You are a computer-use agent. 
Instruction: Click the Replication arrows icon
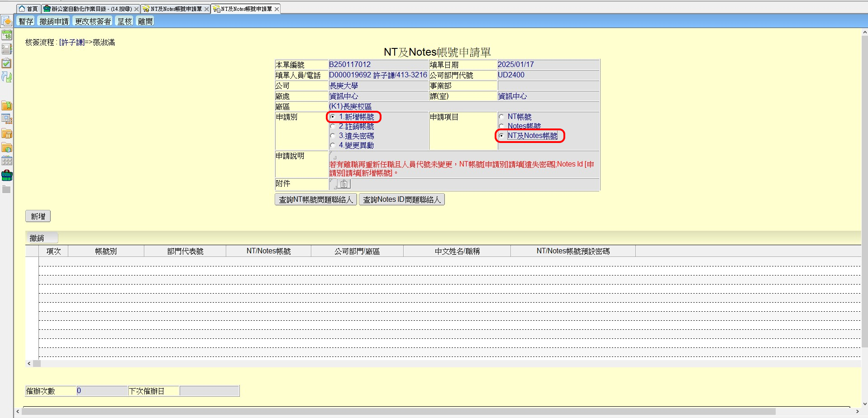7,77
